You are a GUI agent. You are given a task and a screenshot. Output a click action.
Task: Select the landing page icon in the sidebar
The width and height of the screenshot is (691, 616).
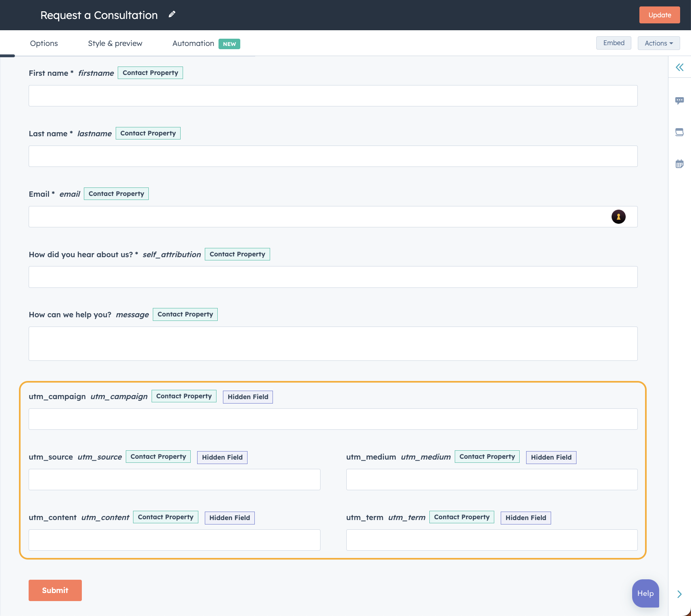click(680, 132)
